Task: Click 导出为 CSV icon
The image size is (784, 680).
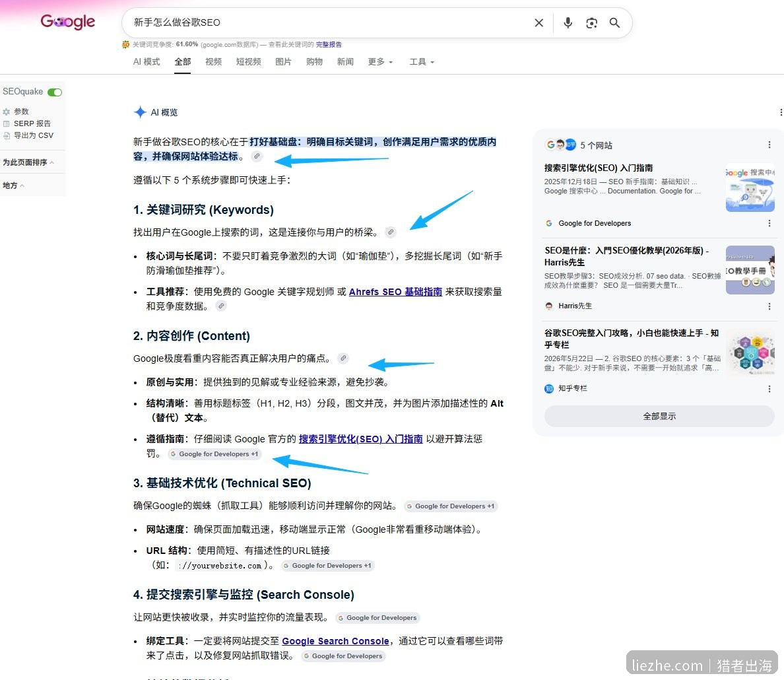Action: click(7, 135)
